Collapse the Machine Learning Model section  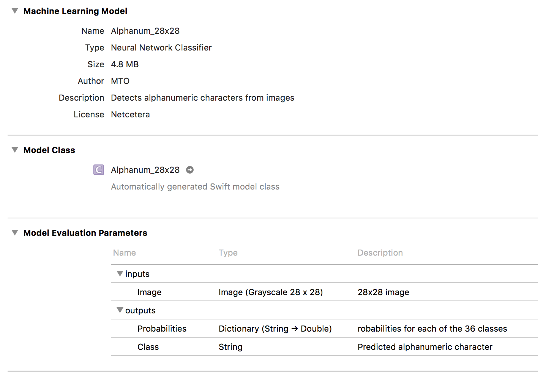[x=15, y=11]
